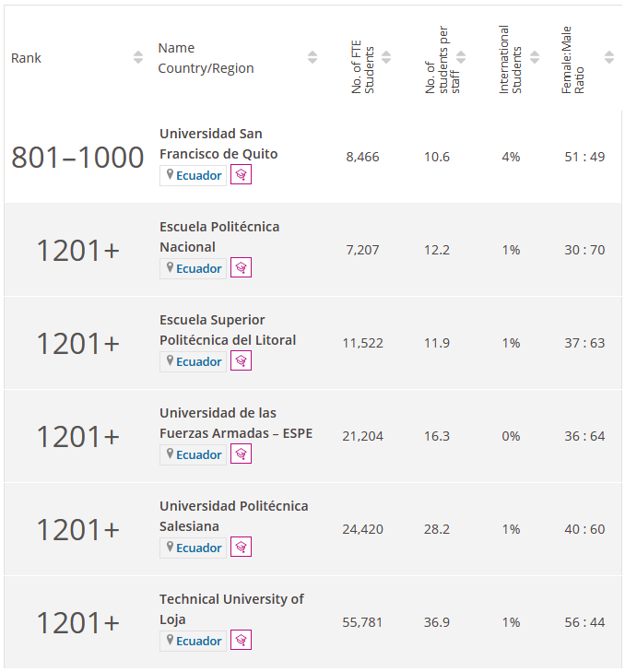Sort by Female:Male Ratio column
625x672 pixels.
point(609,57)
